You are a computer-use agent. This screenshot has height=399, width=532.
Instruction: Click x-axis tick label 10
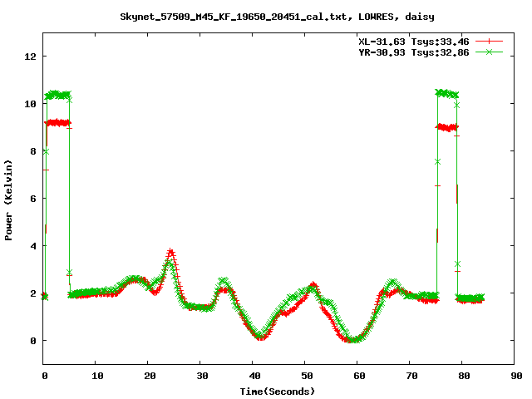[x=97, y=376]
